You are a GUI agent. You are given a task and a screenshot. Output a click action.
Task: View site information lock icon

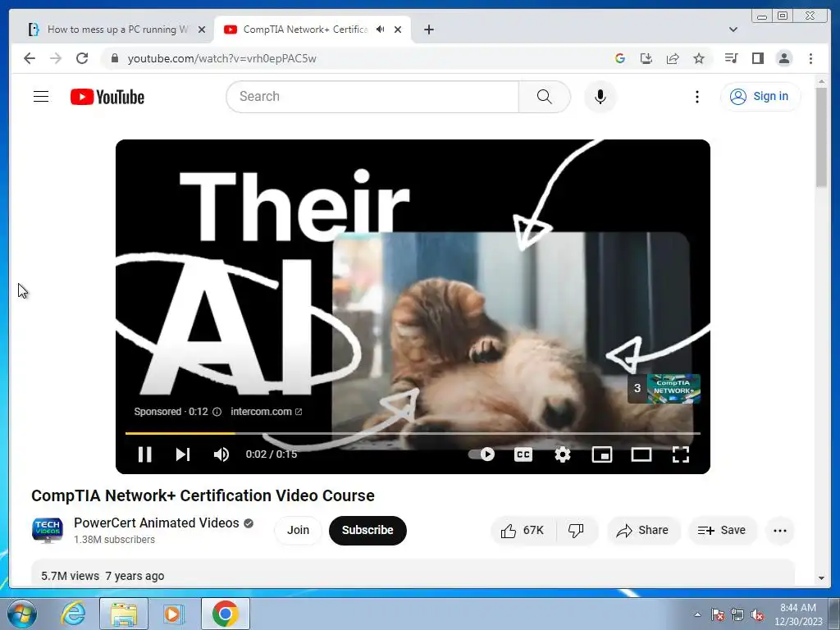pyautogui.click(x=114, y=58)
